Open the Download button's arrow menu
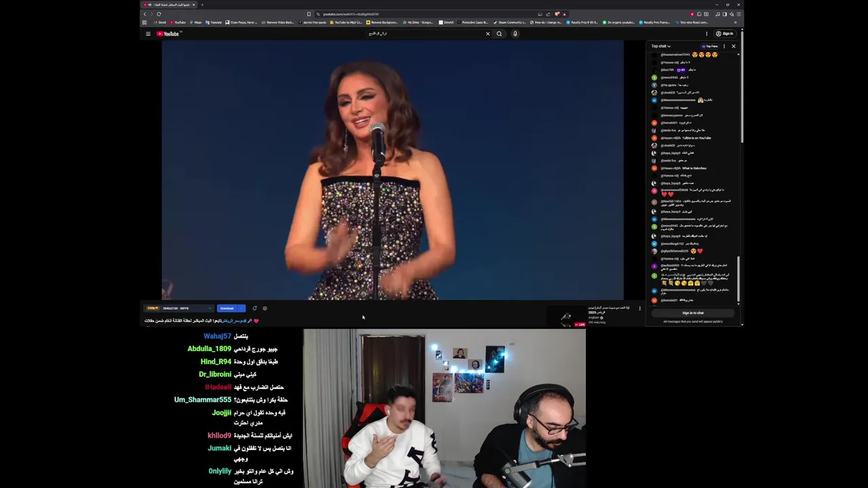868x488 pixels. 241,308
